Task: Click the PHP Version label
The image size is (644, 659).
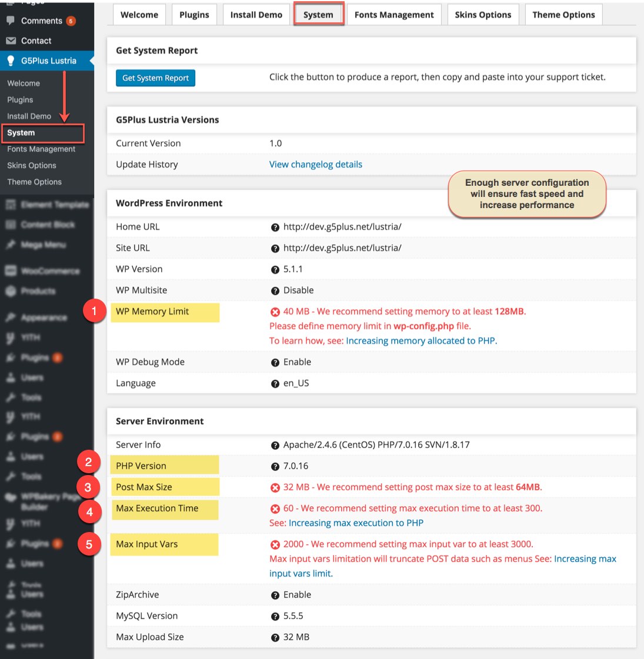Action: click(x=141, y=466)
